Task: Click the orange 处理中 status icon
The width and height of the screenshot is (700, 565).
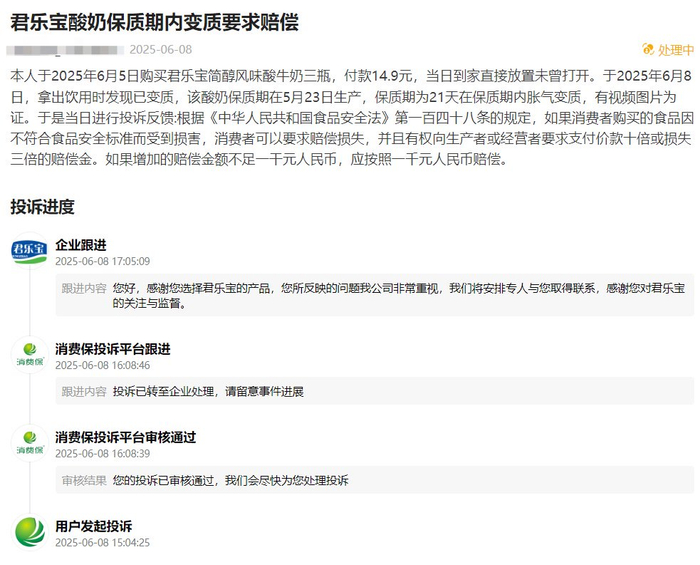Action: pyautogui.click(x=648, y=50)
